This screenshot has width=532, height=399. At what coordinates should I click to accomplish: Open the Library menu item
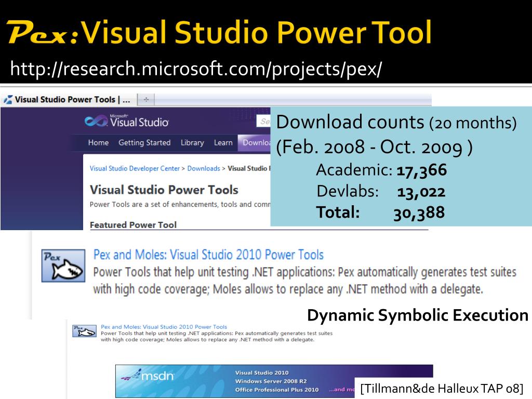[x=192, y=142]
